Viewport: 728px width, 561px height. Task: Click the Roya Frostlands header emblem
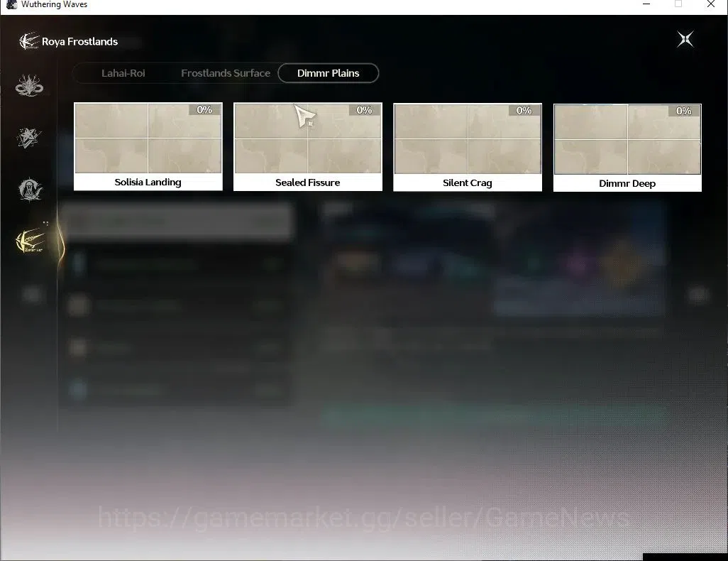29,41
